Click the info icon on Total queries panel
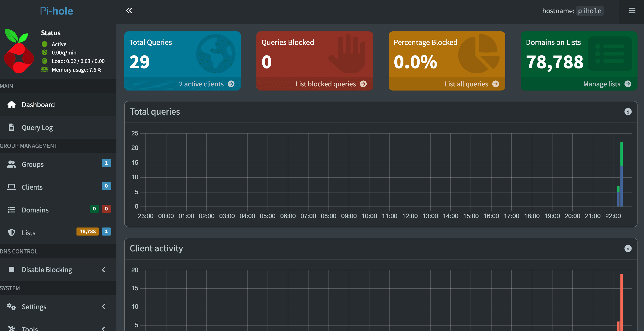This screenshot has height=331, width=644. pos(628,112)
